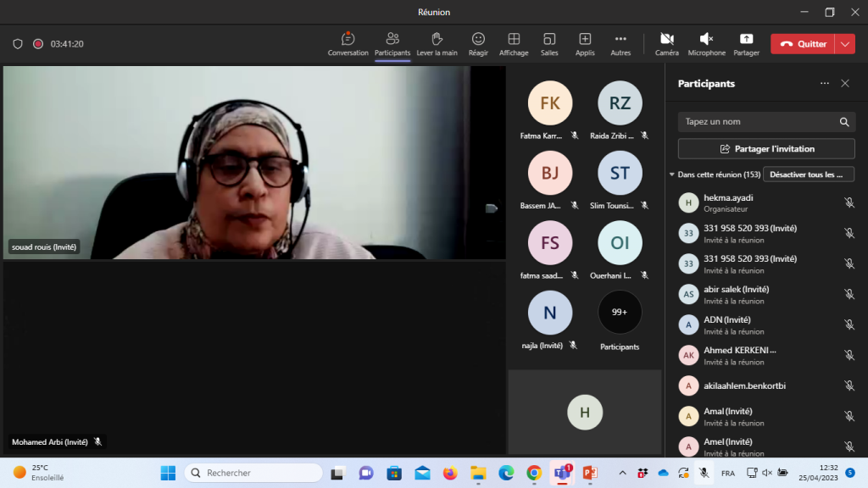Screen dimensions: 868x488
Task: Open PowerPoint from the Windows taskbar
Action: 590,473
